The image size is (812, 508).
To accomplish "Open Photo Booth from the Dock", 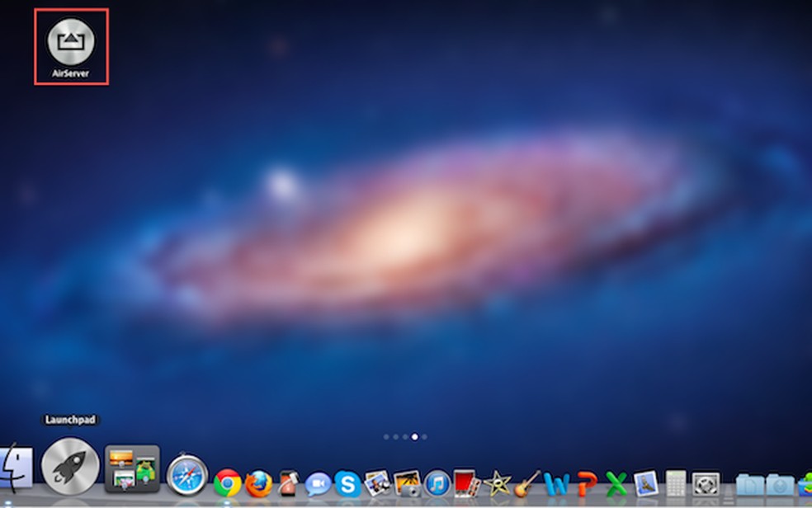I will point(466,484).
